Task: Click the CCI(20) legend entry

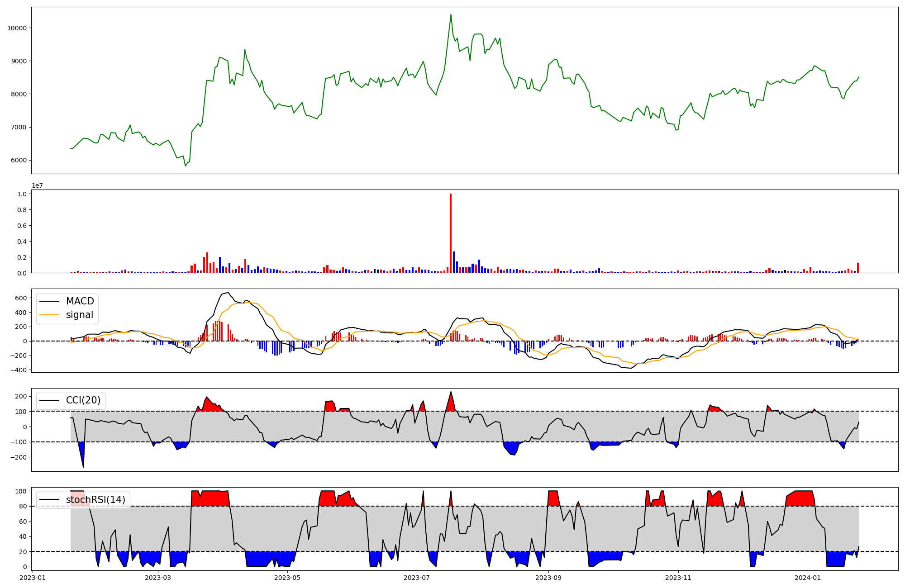Action: pos(83,400)
